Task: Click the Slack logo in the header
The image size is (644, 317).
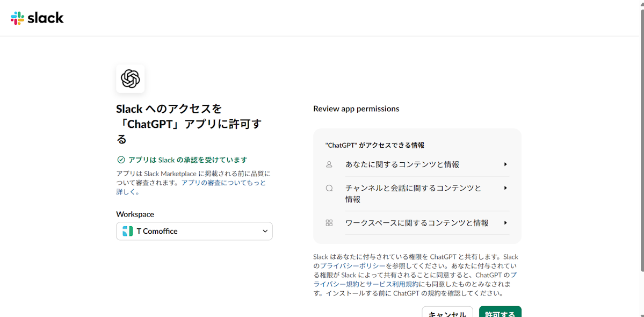Action: click(x=37, y=18)
